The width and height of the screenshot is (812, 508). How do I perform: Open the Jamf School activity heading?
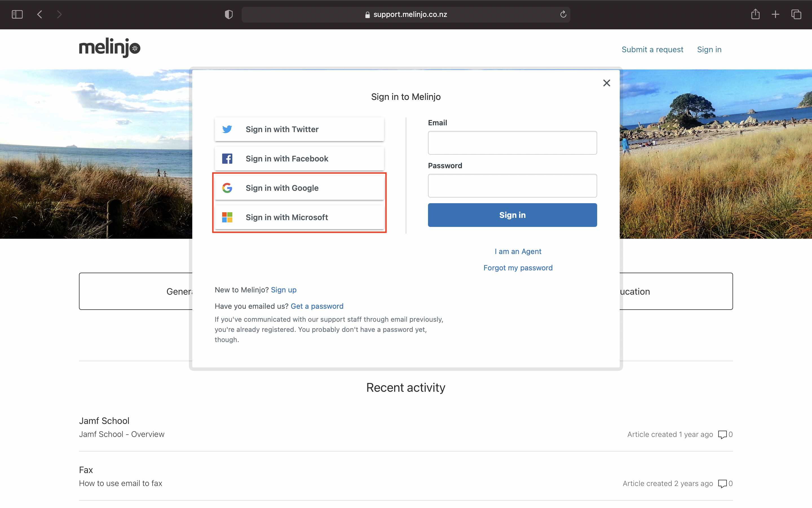[x=104, y=421]
